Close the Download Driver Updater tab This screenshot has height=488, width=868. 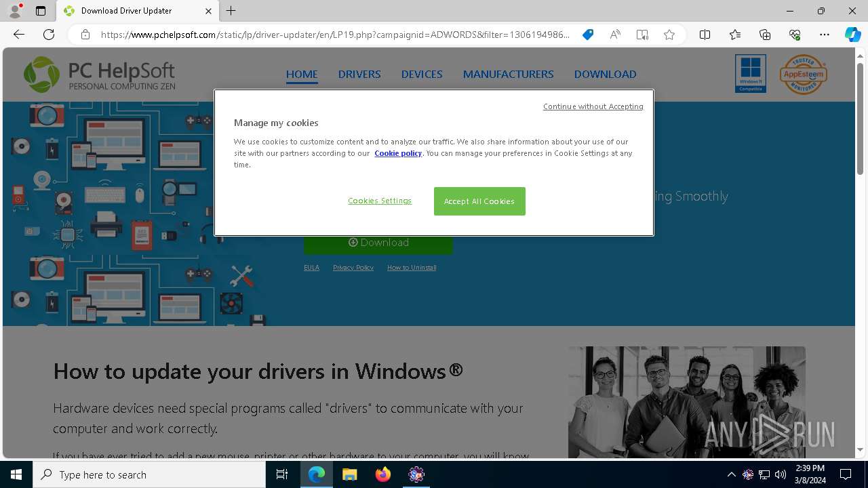[208, 11]
